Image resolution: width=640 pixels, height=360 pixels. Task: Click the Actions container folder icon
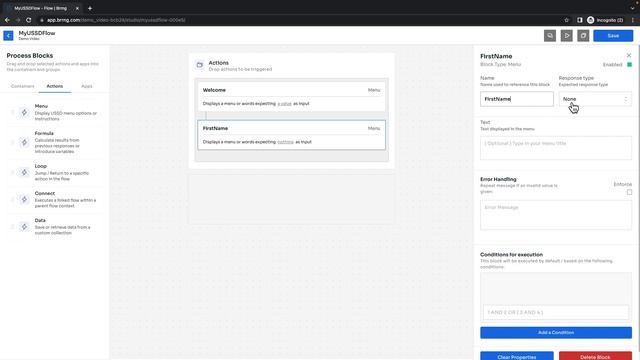coord(200,65)
